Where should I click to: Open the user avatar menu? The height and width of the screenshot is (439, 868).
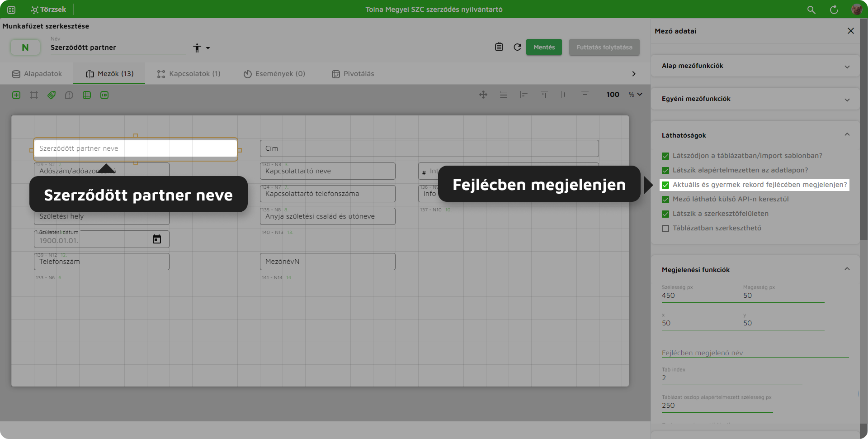point(856,10)
